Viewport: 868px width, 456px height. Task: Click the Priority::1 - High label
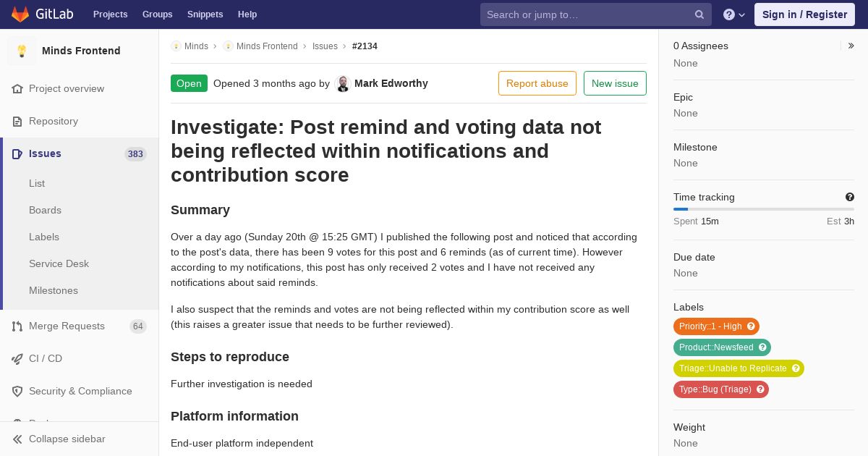point(710,326)
